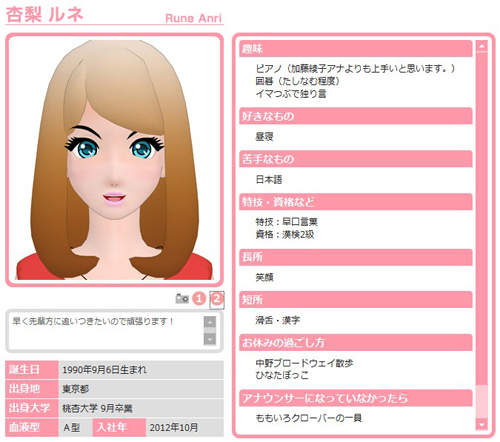The image size is (500, 442).
Task: Select photo number 2 button
Action: coord(217,299)
